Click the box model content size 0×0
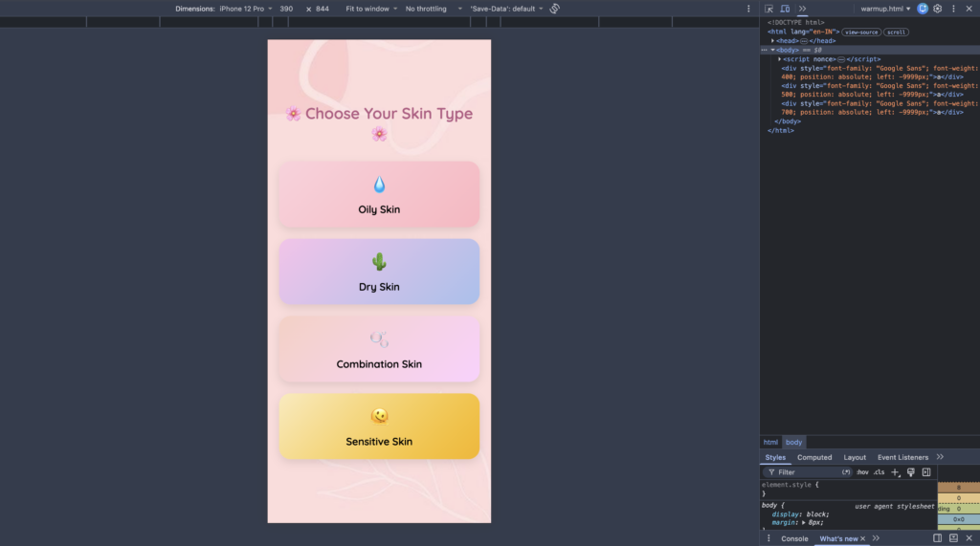Viewport: 980px width, 546px height. pos(959,519)
